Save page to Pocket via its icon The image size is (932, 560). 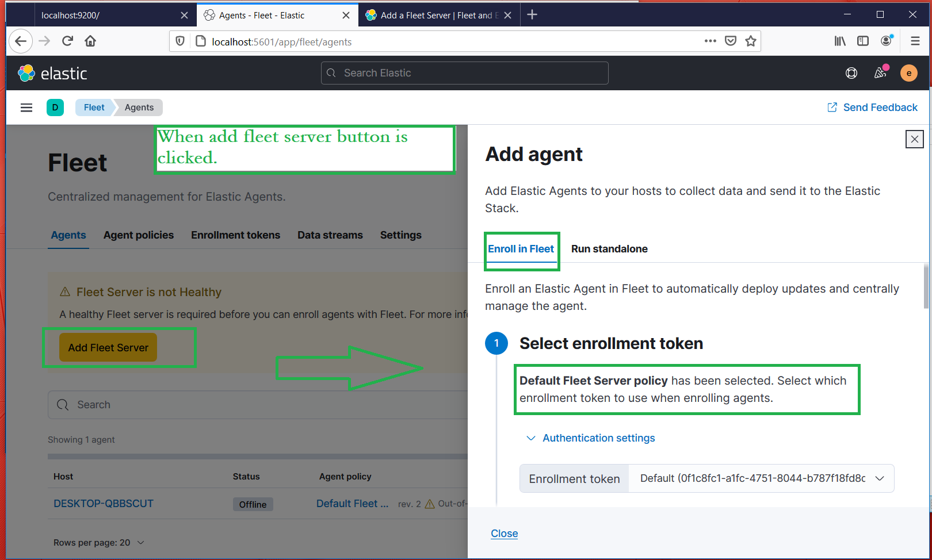tap(731, 41)
